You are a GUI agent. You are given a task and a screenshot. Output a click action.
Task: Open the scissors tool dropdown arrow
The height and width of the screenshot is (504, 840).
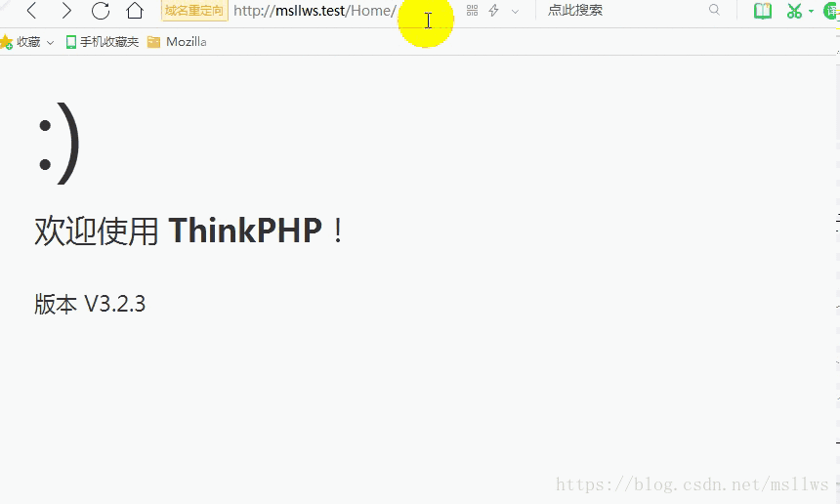pyautogui.click(x=811, y=12)
